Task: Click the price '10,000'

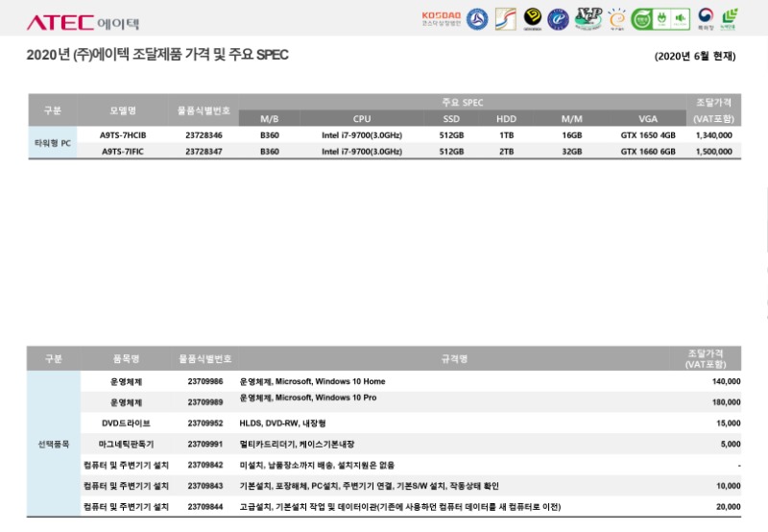Action: tap(729, 486)
